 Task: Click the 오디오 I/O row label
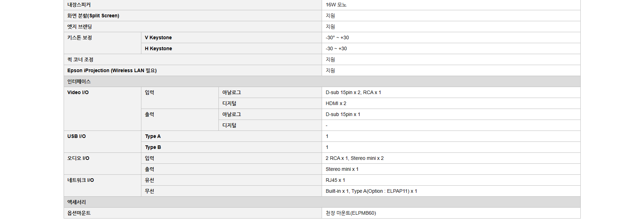[x=78, y=158]
